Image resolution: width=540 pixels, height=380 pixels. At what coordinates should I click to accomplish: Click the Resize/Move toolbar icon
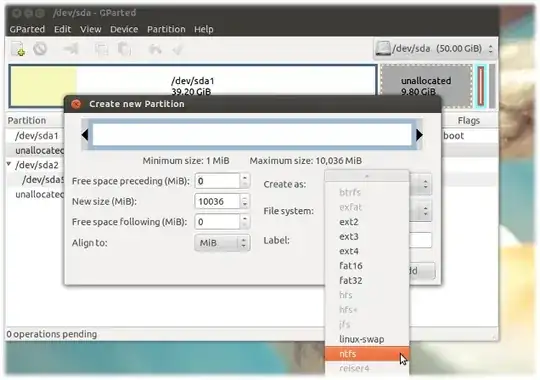pos(71,49)
